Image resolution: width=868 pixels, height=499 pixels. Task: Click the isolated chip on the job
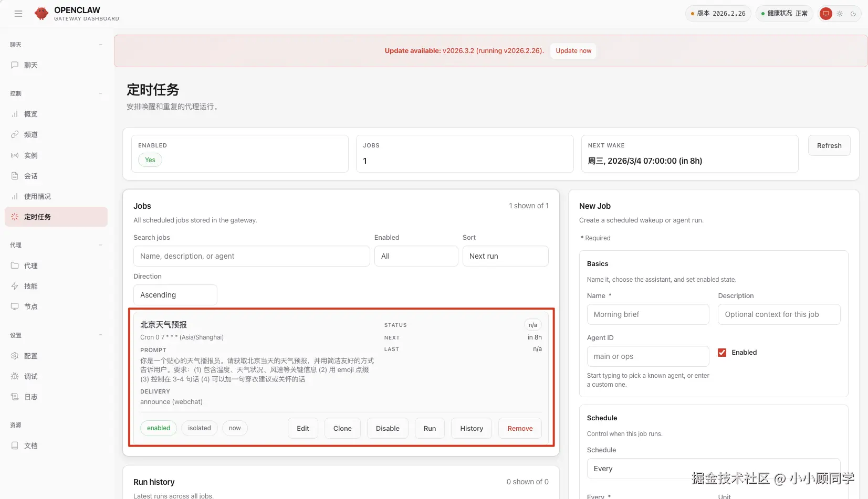click(x=200, y=428)
